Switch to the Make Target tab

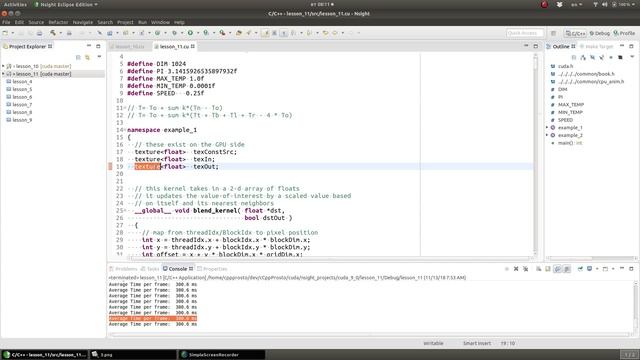(596, 47)
